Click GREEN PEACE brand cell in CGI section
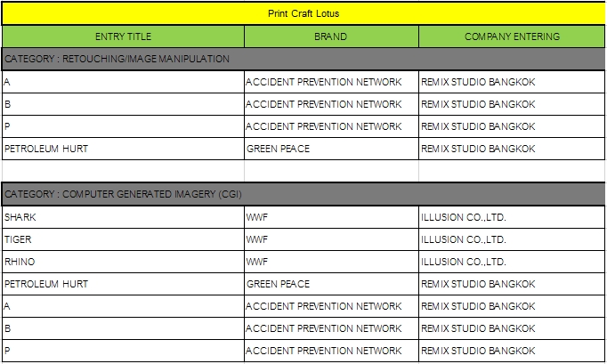The width and height of the screenshot is (607, 364). (331, 284)
